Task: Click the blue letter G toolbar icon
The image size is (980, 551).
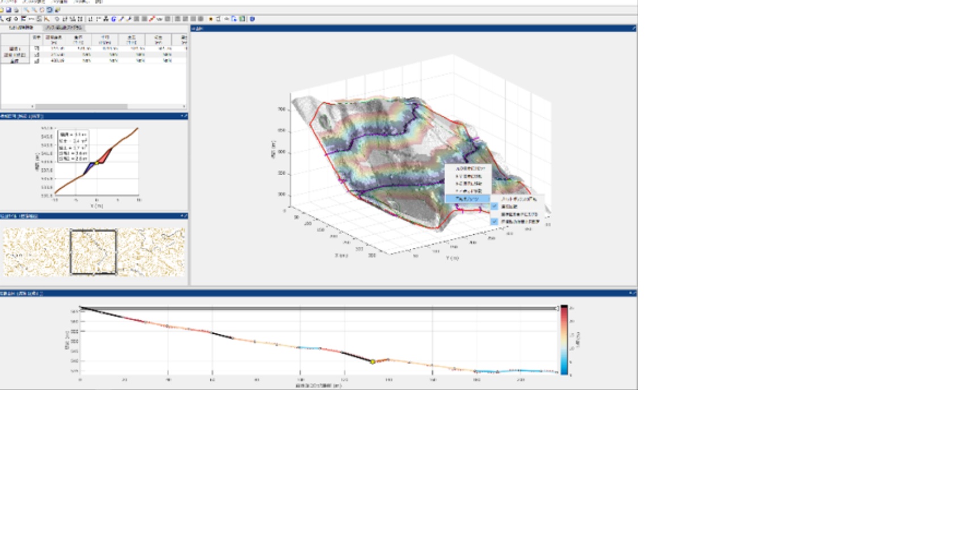Action: click(x=113, y=19)
